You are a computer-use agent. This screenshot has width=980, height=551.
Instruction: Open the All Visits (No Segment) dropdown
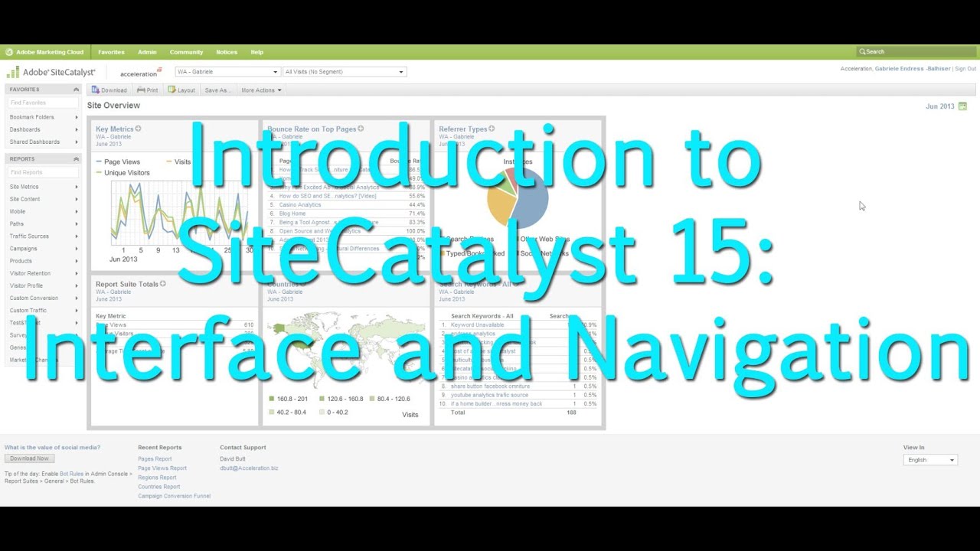coord(345,72)
